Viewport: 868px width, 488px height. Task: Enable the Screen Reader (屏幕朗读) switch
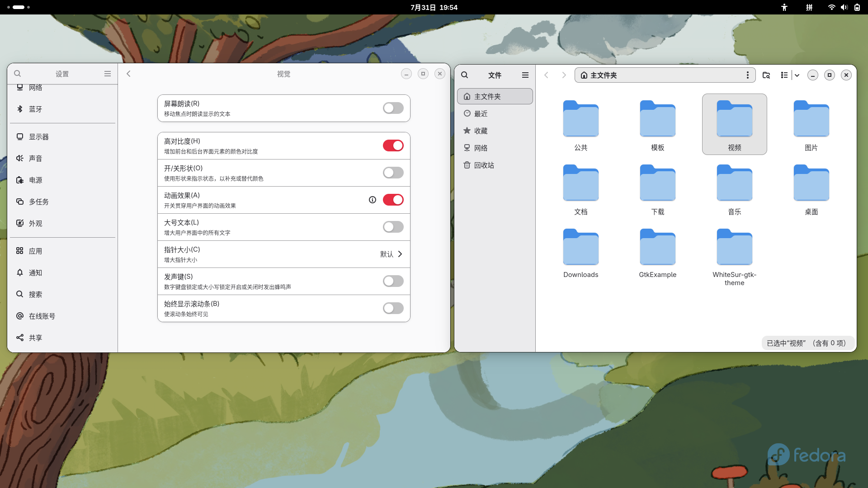click(393, 108)
